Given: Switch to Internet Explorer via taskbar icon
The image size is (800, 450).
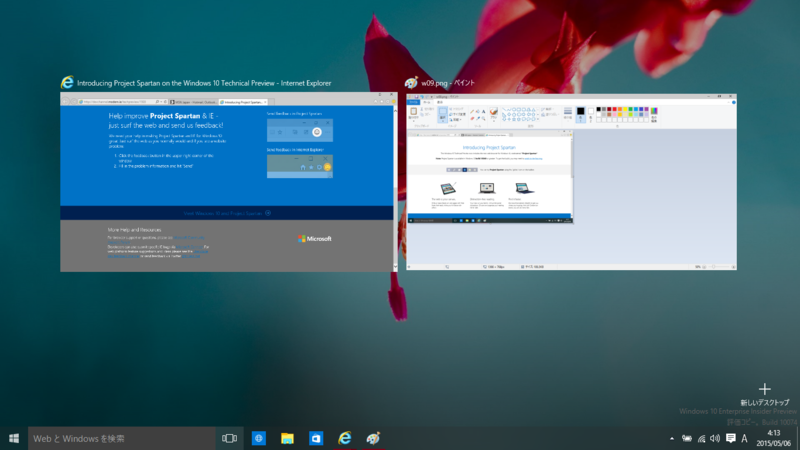Looking at the screenshot, I should click(345, 438).
